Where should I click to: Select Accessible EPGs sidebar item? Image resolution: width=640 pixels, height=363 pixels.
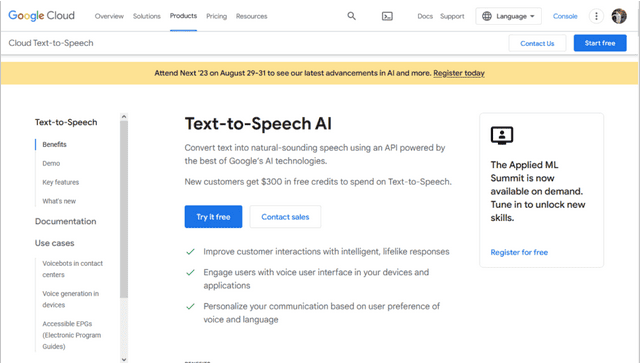(x=72, y=335)
